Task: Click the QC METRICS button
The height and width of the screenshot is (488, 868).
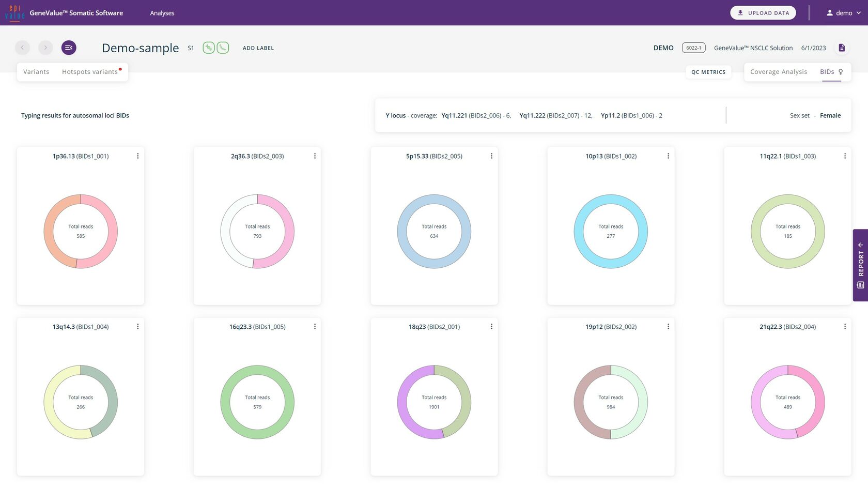Action: pyautogui.click(x=708, y=72)
